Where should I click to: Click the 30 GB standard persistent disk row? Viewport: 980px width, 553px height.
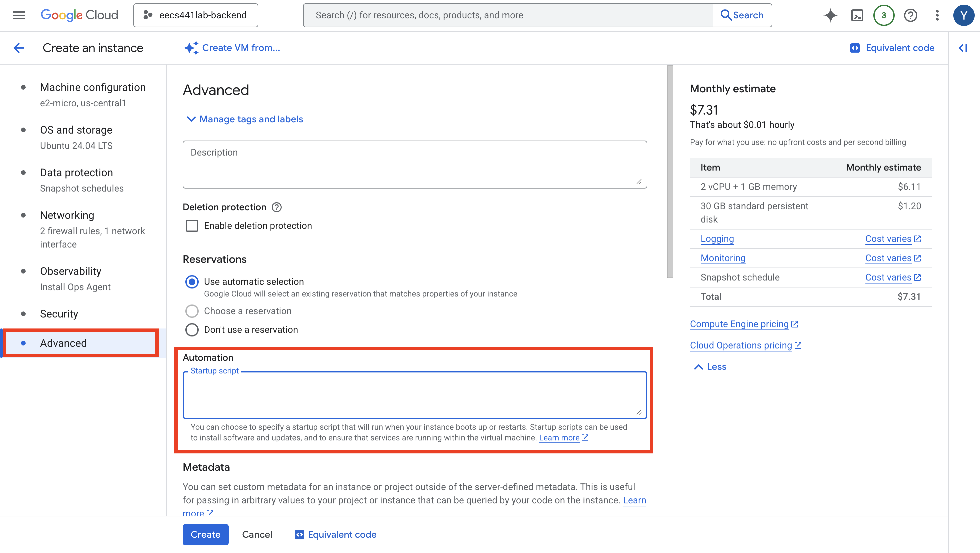(810, 213)
